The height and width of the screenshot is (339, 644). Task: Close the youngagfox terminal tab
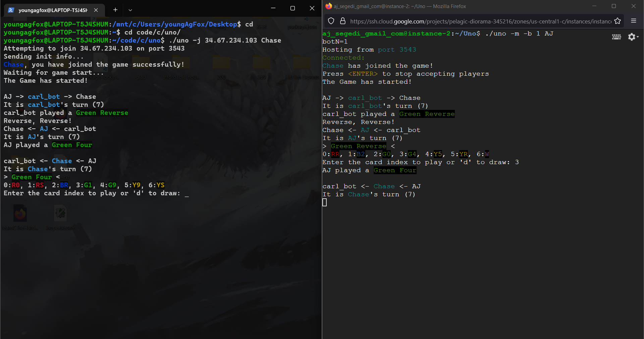click(96, 10)
